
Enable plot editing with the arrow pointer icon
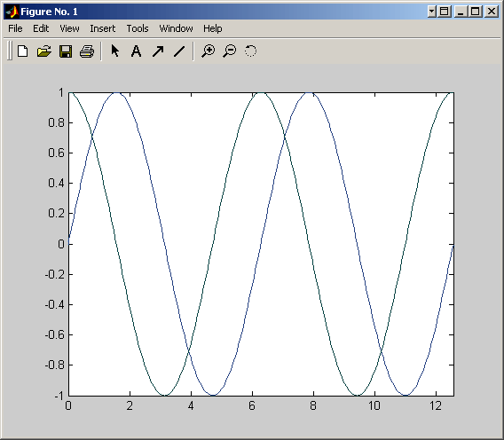click(114, 51)
